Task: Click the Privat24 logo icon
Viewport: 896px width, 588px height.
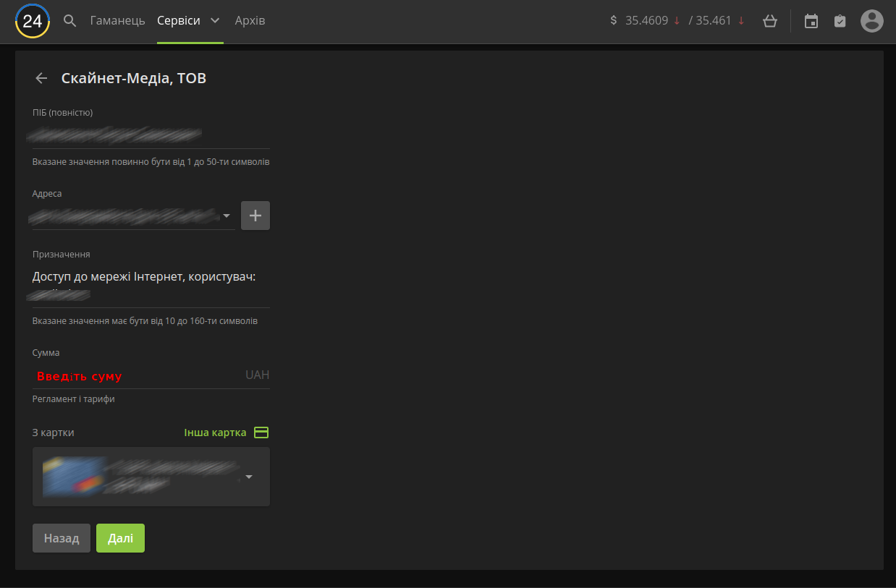Action: (x=33, y=21)
